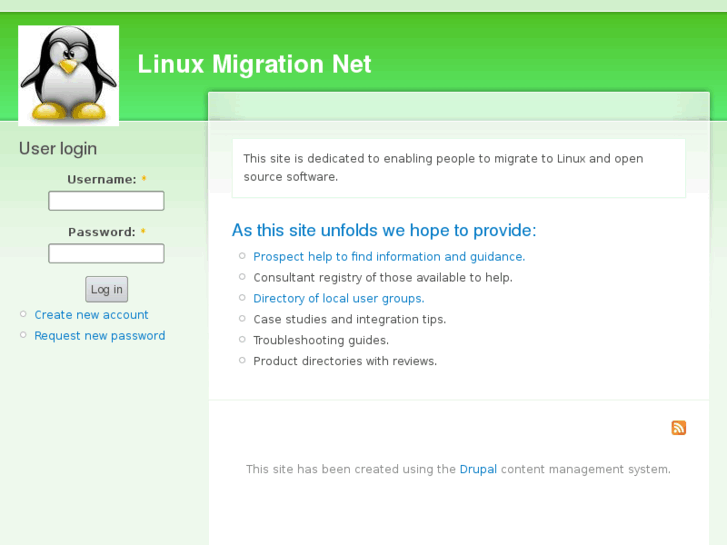This screenshot has height=545, width=727.
Task: Click the site mission statement text box
Action: pyautogui.click(x=459, y=168)
